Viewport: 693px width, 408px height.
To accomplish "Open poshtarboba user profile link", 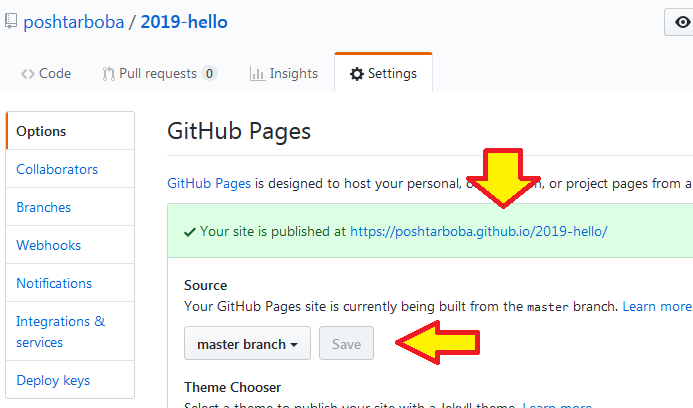I will (73, 22).
